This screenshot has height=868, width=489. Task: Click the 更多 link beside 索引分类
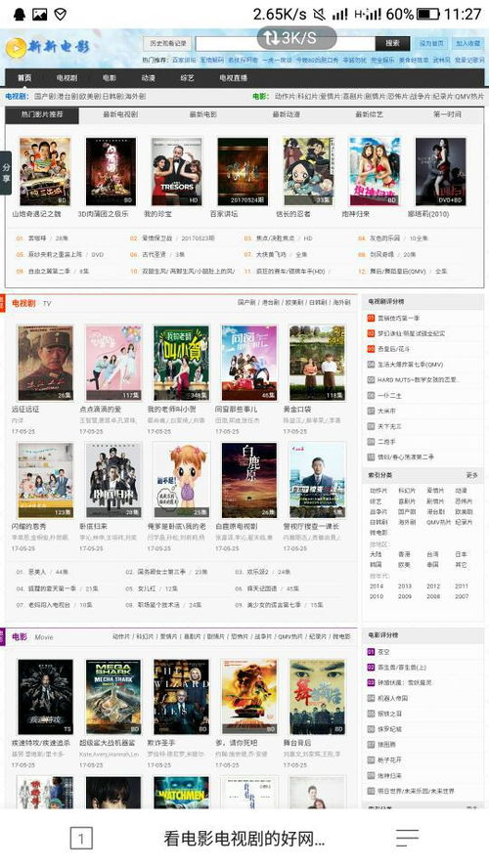tap(471, 475)
